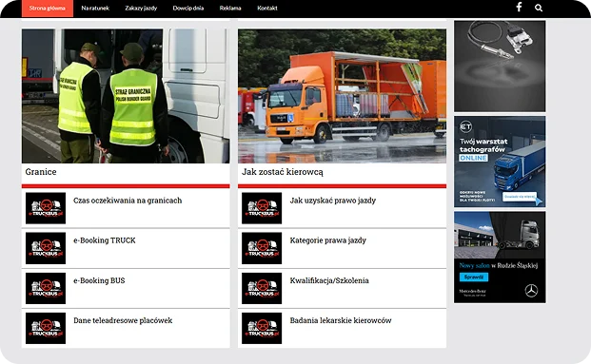Click logo icon beside e-Booking BUS
591x364 pixels.
pyautogui.click(x=46, y=288)
